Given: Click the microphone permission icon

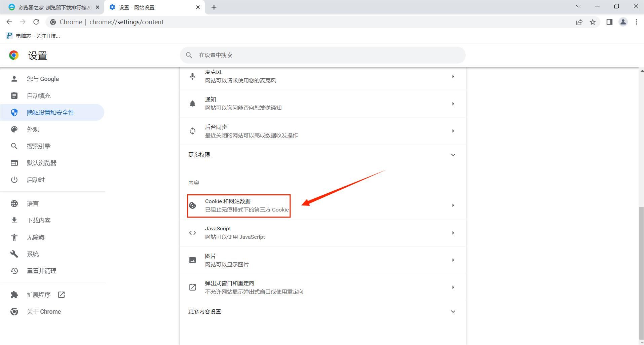Looking at the screenshot, I should (192, 76).
